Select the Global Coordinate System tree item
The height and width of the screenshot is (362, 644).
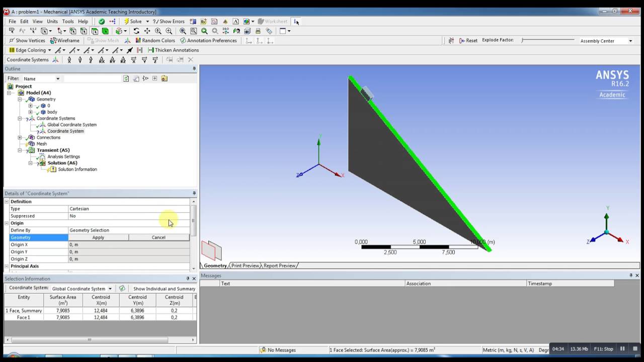tap(72, 125)
